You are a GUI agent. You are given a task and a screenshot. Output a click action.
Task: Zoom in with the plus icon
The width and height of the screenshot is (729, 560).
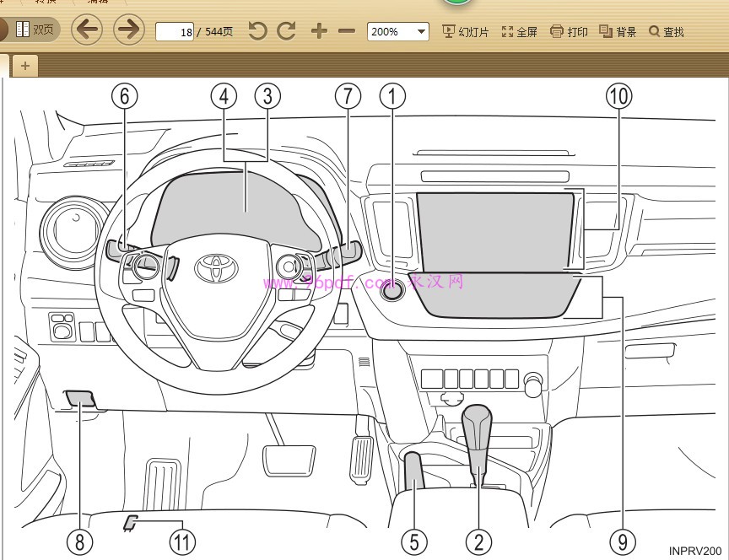tap(318, 31)
